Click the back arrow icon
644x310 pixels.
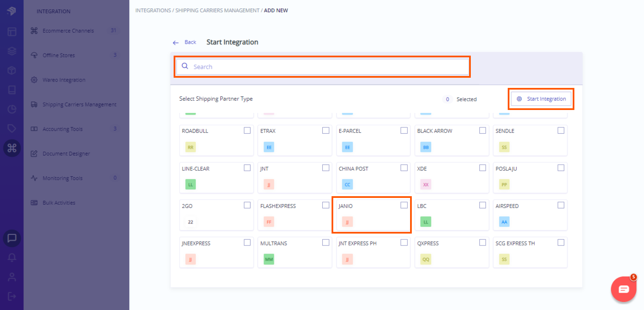click(175, 42)
